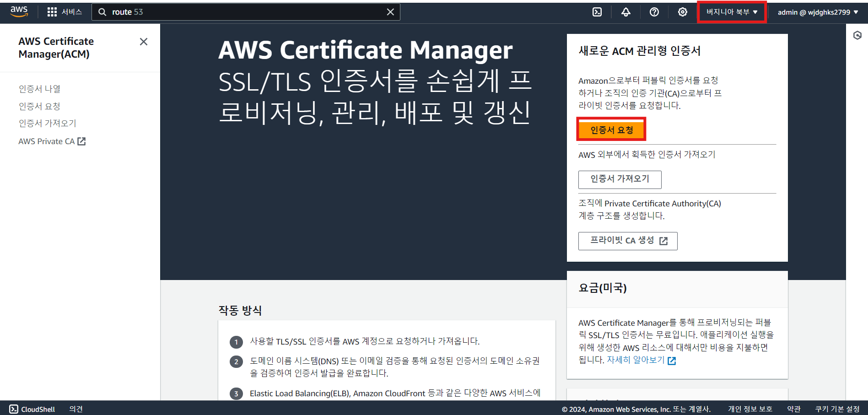868x415 pixels.
Task: Close the ACM side navigation panel
Action: pyautogui.click(x=144, y=42)
